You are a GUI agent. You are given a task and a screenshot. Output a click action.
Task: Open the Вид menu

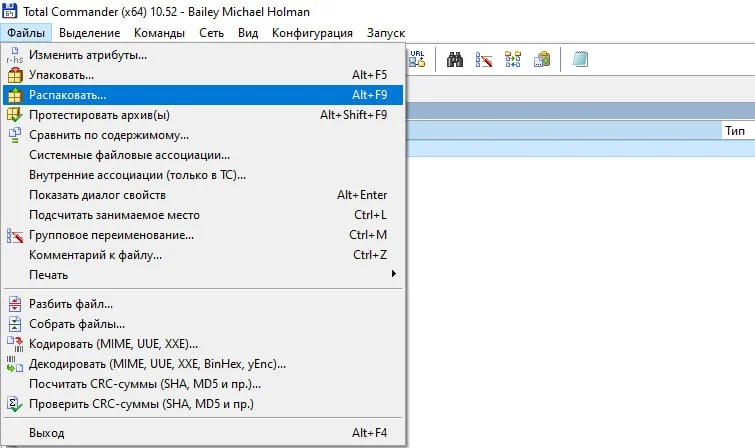(248, 33)
